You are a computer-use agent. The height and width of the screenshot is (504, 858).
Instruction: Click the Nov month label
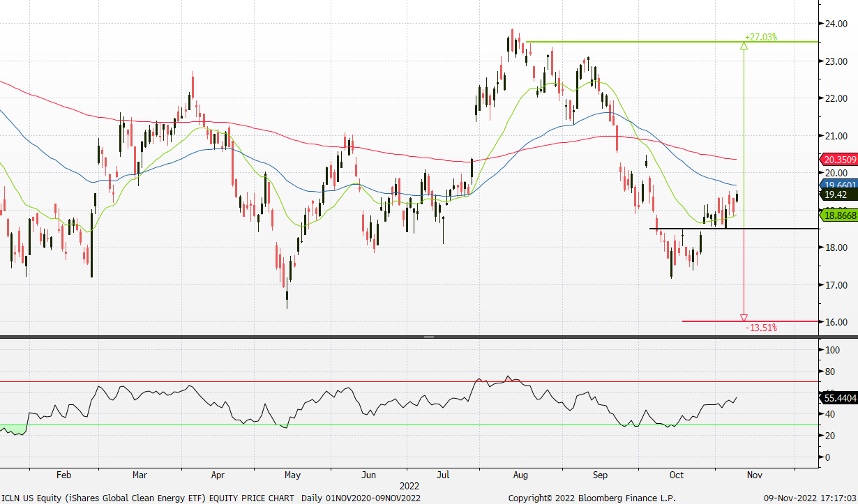tap(754, 475)
